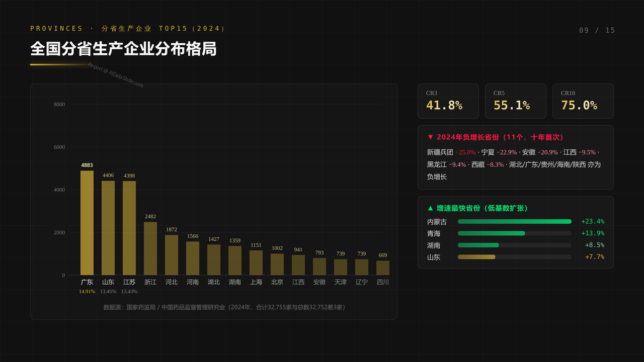Image resolution: width=644 pixels, height=362 pixels.
Task: Click the CR3 41.8% card
Action: 448,101
